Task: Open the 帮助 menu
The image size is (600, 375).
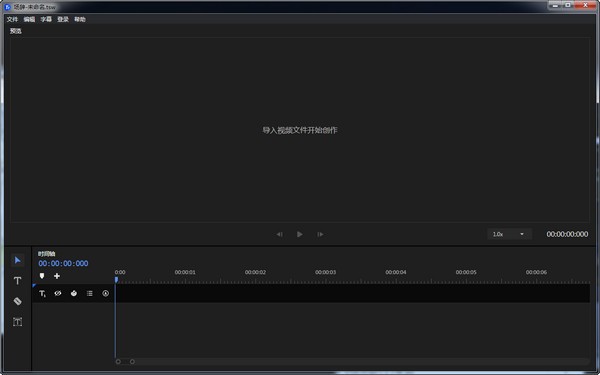Action: [80, 19]
